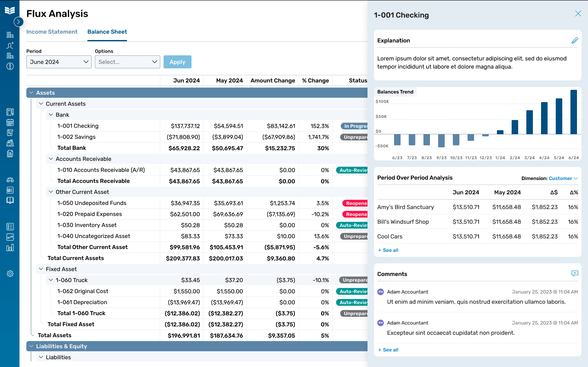Open settings gear in sidebar

(10, 274)
